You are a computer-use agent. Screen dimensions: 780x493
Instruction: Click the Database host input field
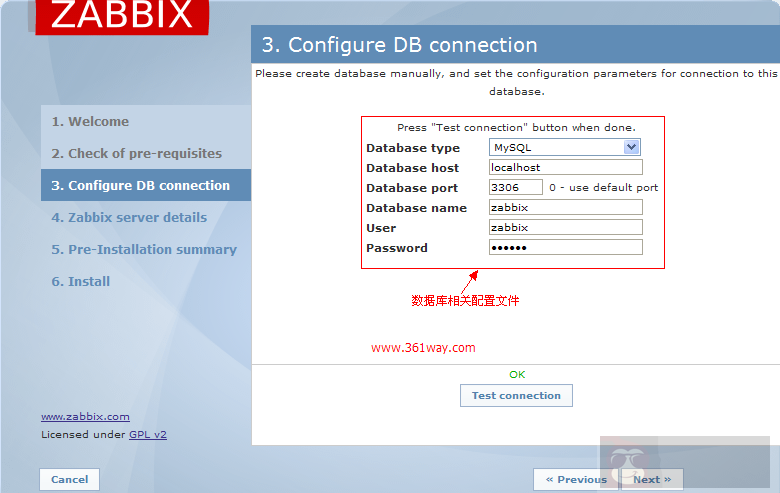coord(566,167)
